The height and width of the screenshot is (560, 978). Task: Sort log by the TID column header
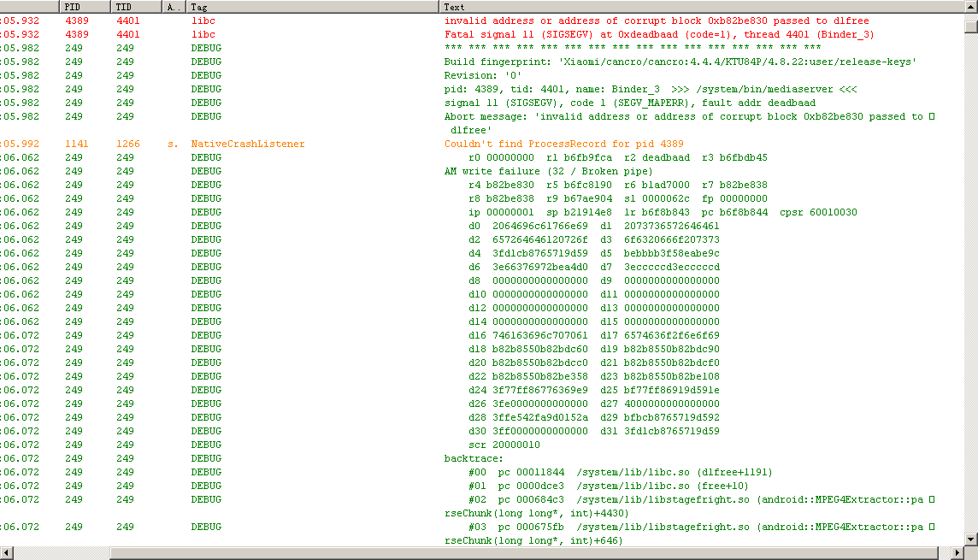[x=135, y=7]
